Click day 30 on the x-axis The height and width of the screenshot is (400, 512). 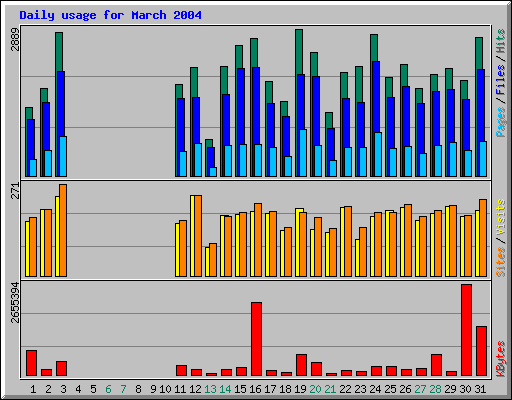pos(465,389)
